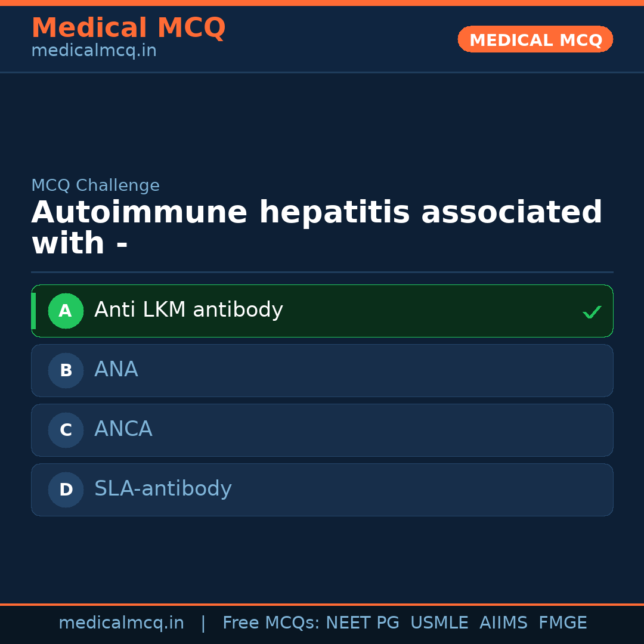644x644 pixels.
Task: Choose the 'ANCA' answer text
Action: [x=123, y=429]
